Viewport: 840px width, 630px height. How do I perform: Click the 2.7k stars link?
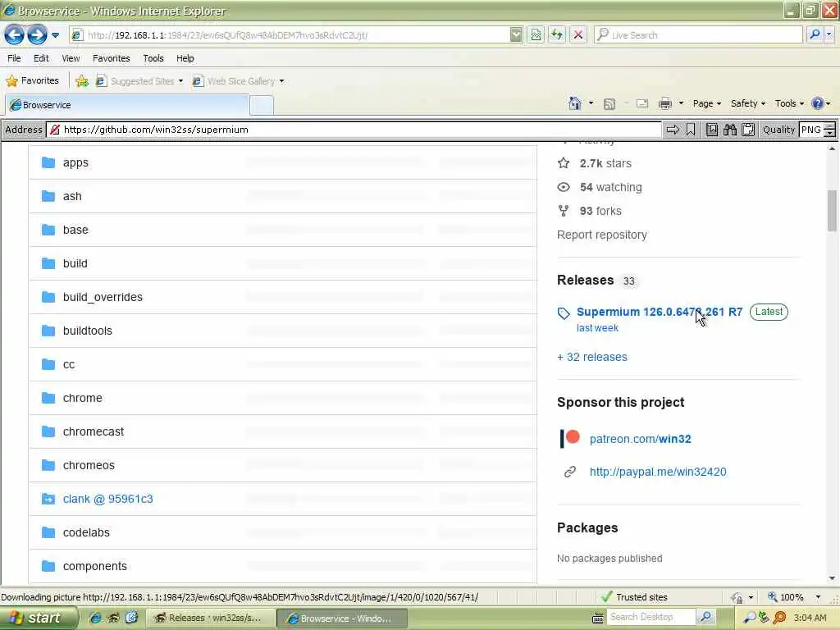[x=605, y=163]
